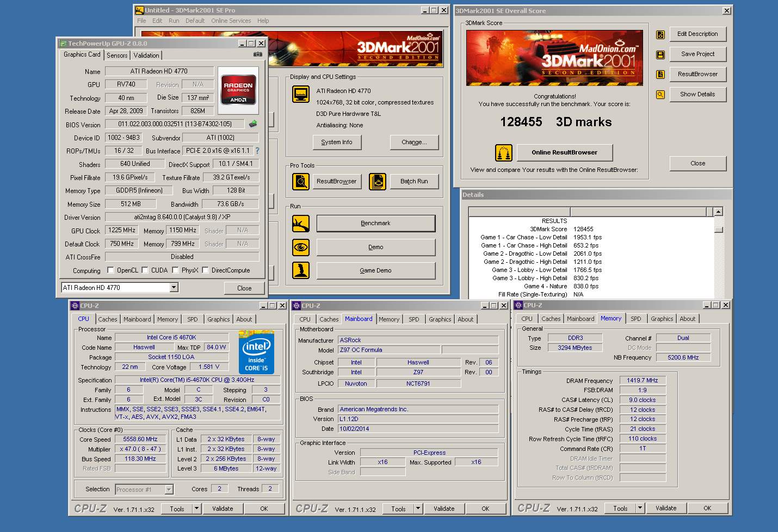
Task: Click the Demo eye icon
Action: [301, 248]
